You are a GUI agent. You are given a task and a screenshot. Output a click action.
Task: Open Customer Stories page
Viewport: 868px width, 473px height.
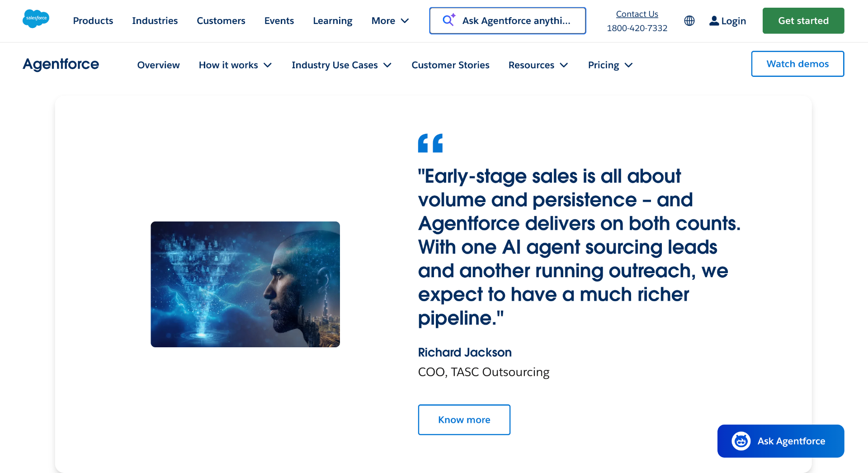pos(450,65)
